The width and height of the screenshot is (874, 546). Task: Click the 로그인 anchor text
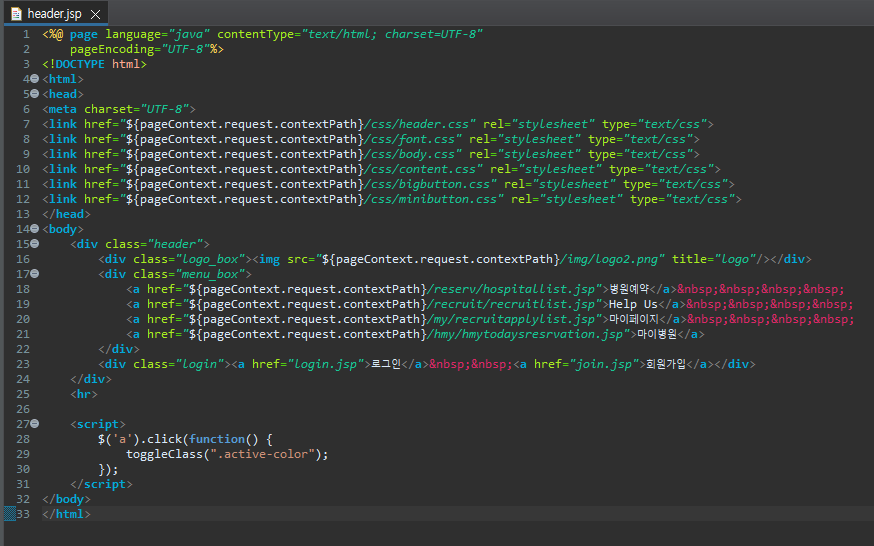point(386,364)
